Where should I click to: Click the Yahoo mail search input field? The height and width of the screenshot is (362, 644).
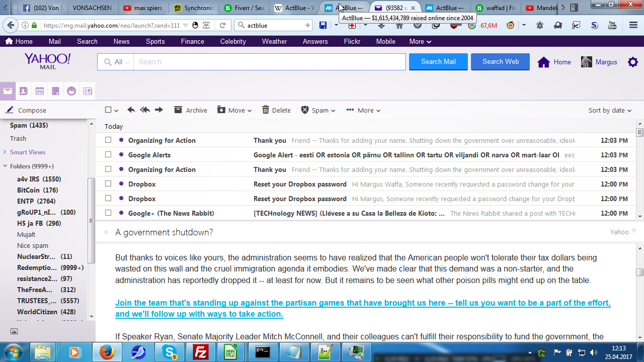click(x=269, y=62)
